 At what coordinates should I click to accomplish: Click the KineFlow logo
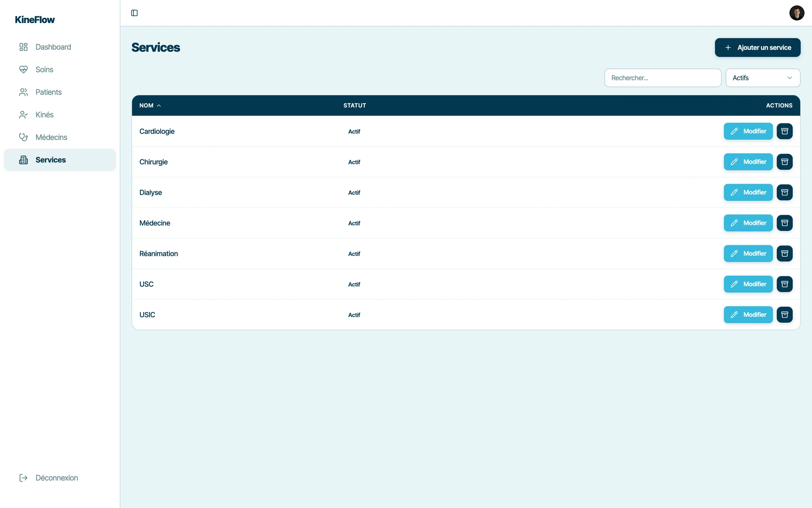35,20
